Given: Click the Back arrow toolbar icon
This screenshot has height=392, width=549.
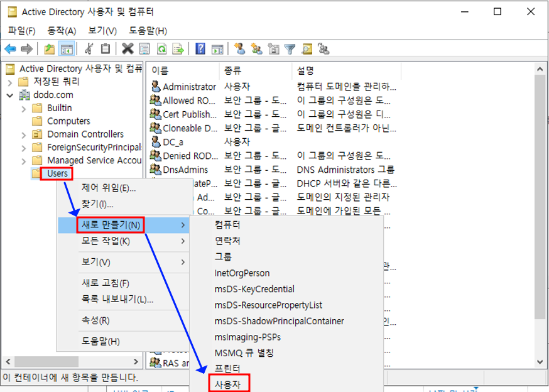Looking at the screenshot, I should coord(10,49).
